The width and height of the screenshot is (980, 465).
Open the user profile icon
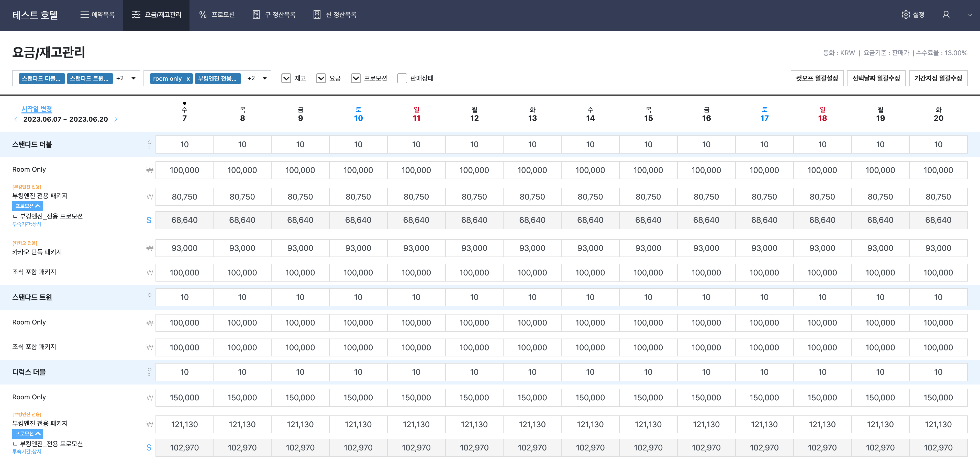point(946,15)
